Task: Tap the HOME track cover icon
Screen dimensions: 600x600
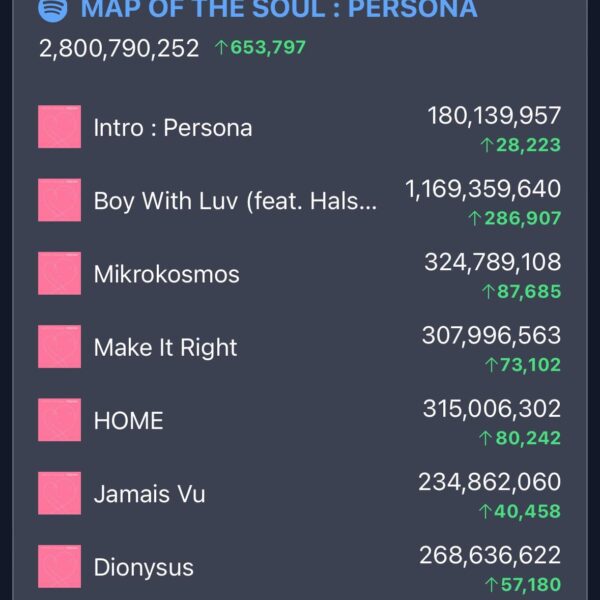Action: click(x=59, y=420)
